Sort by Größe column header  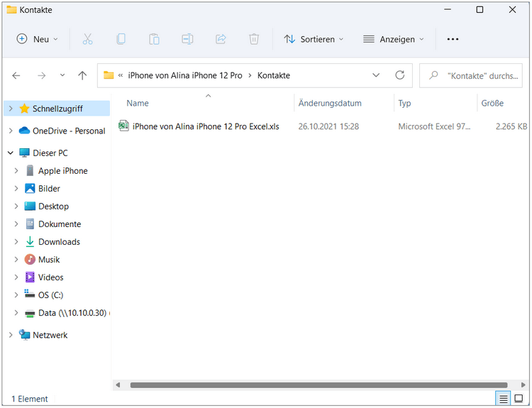pos(492,103)
